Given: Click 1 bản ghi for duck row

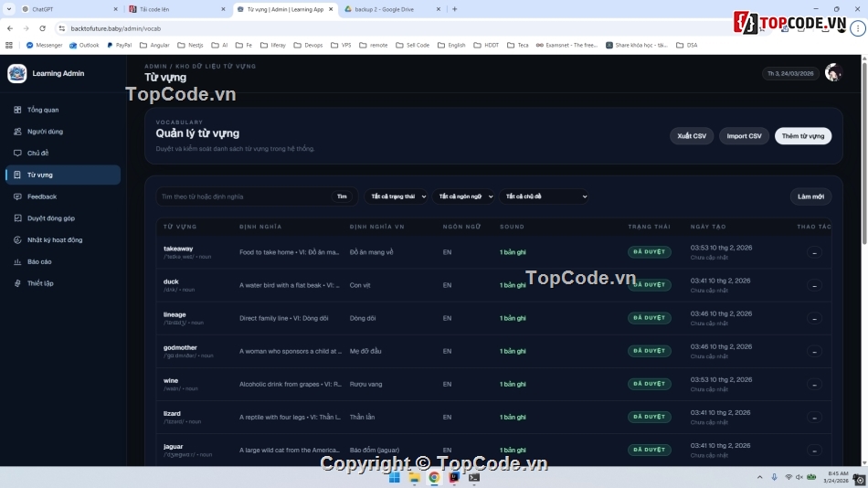Looking at the screenshot, I should (513, 285).
